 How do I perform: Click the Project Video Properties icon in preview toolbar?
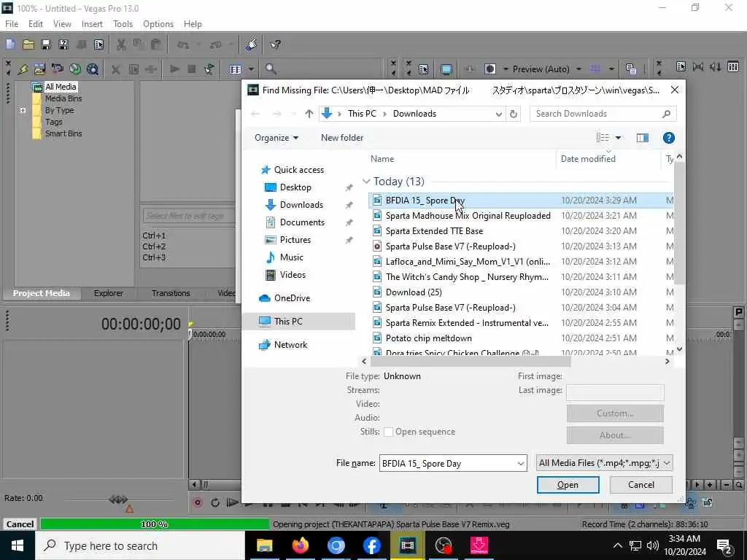tap(423, 69)
